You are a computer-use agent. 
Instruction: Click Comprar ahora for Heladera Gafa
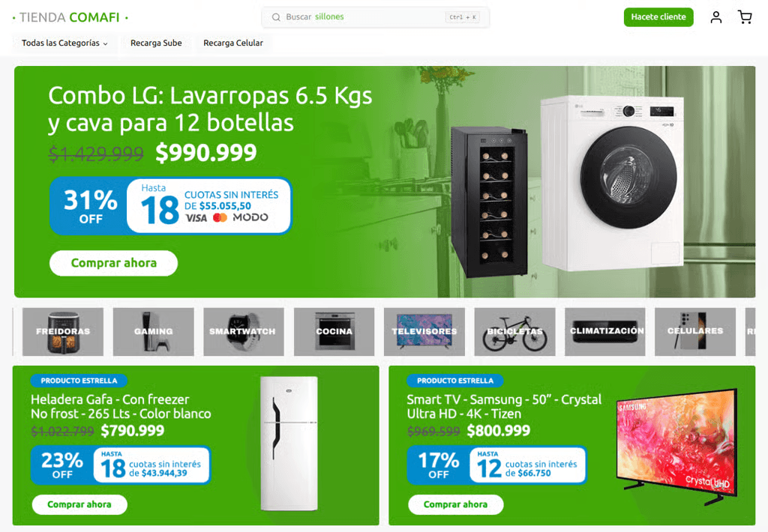pyautogui.click(x=79, y=504)
